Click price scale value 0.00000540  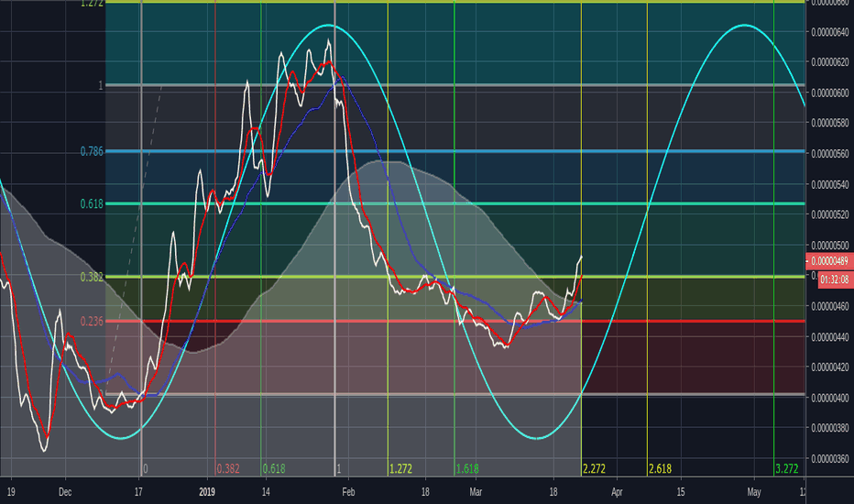point(830,185)
